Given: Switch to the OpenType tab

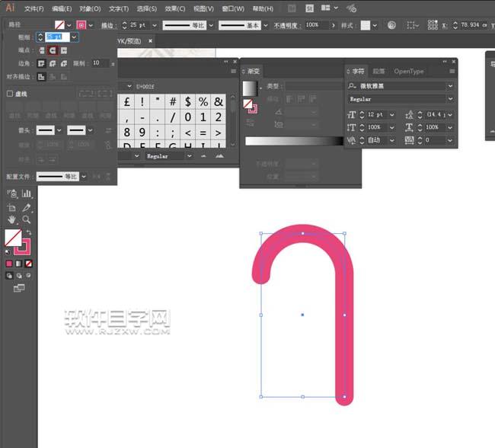Looking at the screenshot, I should click(x=408, y=72).
